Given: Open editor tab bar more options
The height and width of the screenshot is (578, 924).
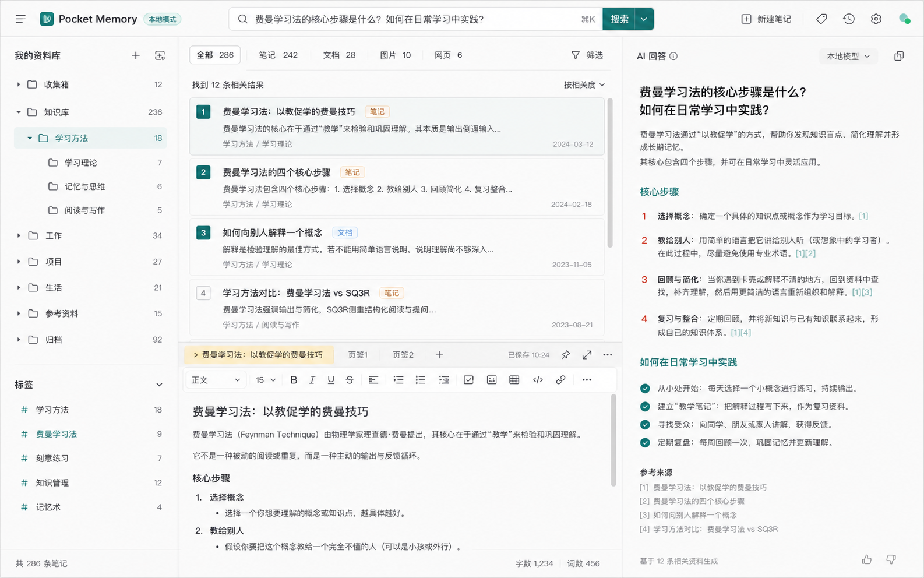Looking at the screenshot, I should (608, 355).
